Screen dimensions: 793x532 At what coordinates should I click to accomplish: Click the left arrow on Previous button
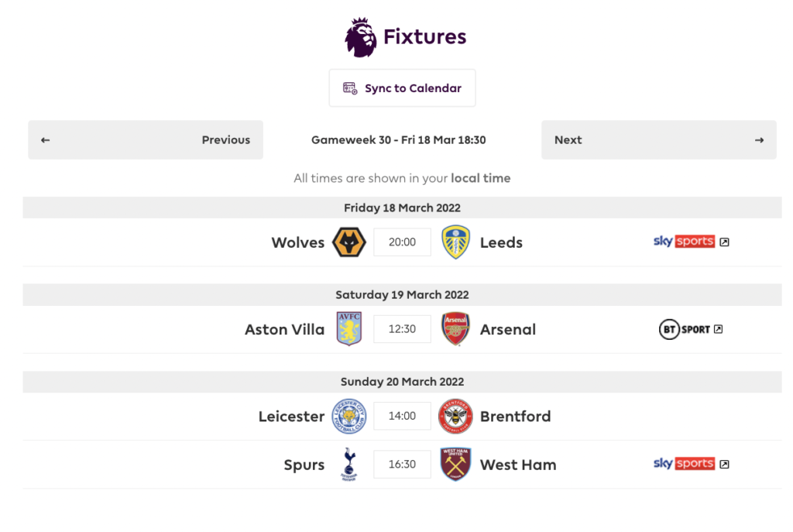pos(45,139)
